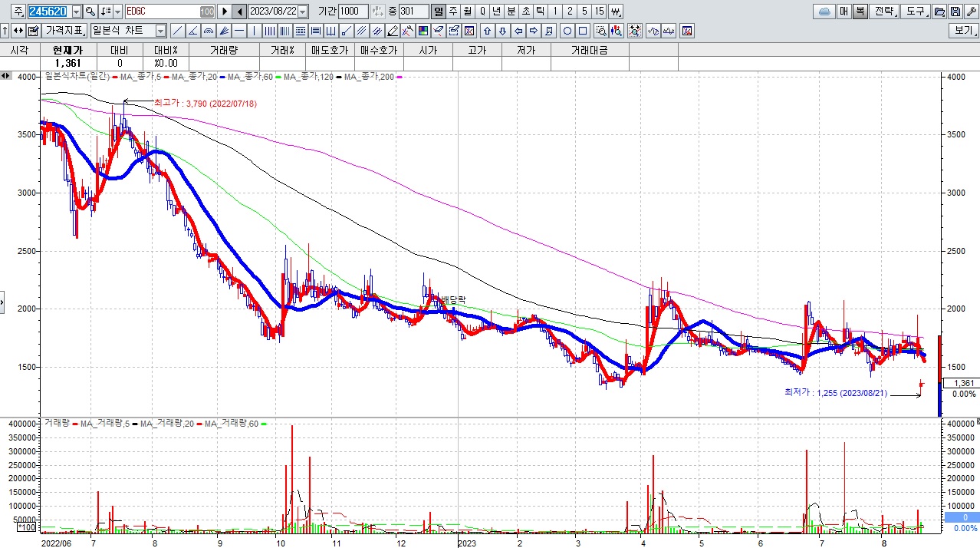Open the 보기 view dropdown
Screen dimensions: 980x548
pyautogui.click(x=963, y=31)
